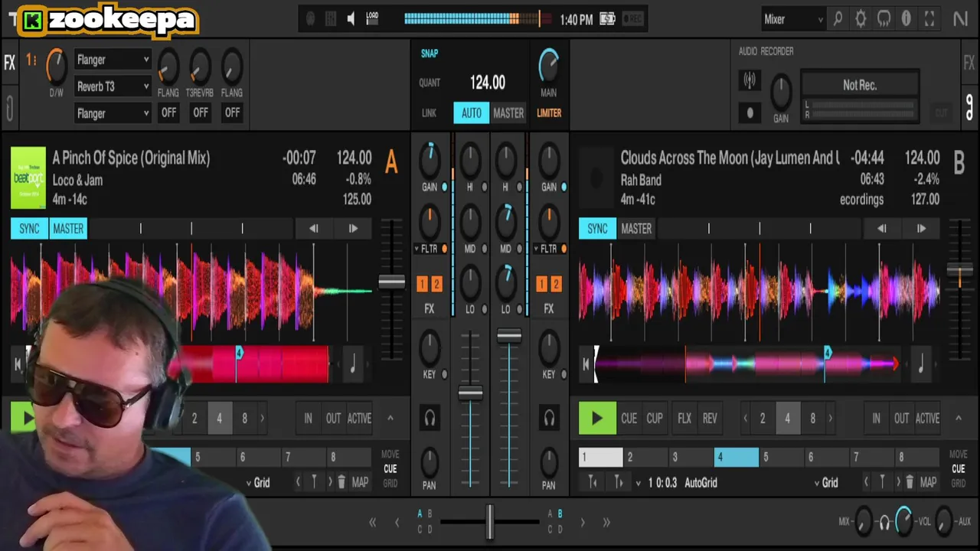Screen dimensions: 980x551
Task: Toggle Deck A headphone cue button
Action: pyautogui.click(x=430, y=418)
